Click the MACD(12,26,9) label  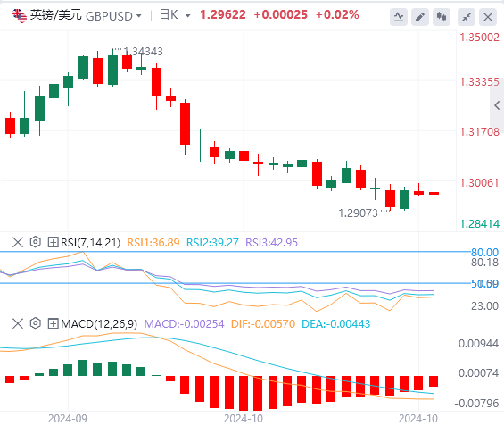99,324
